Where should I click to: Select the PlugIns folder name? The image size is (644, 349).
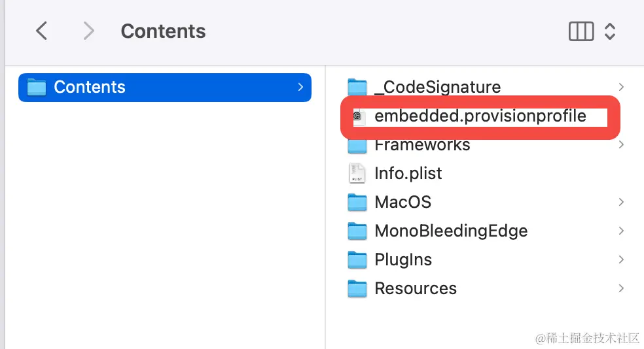pos(403,260)
